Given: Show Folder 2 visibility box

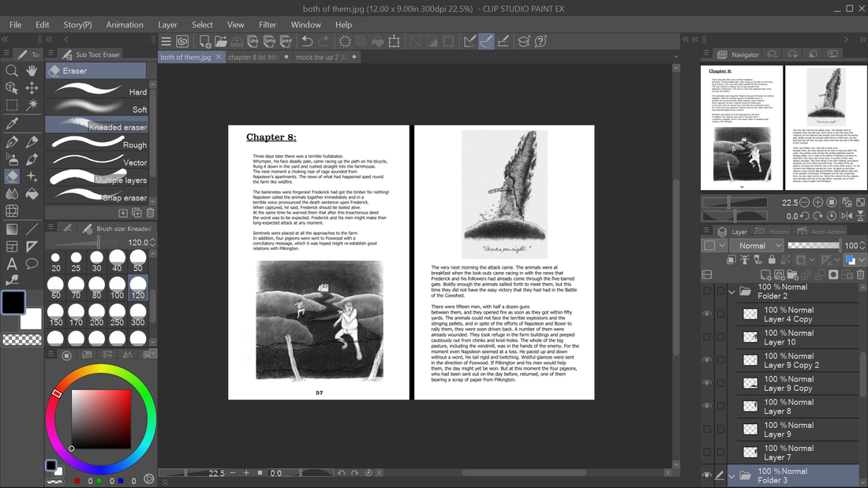Looking at the screenshot, I should click(707, 291).
